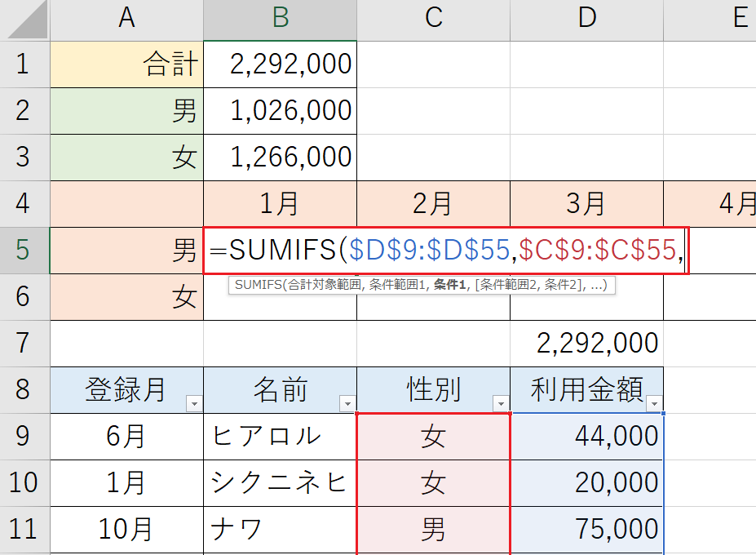Select row 1 header
Image resolution: width=756 pixels, height=555 pixels.
coord(25,64)
